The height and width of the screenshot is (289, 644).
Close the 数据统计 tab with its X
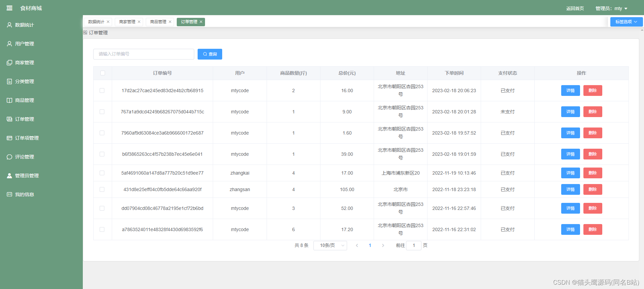(x=108, y=22)
